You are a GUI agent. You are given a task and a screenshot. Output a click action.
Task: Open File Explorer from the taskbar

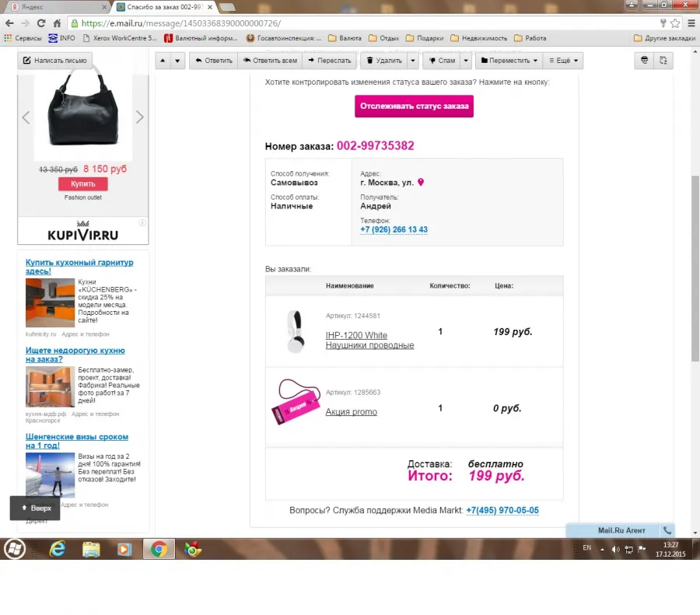pos(91,549)
